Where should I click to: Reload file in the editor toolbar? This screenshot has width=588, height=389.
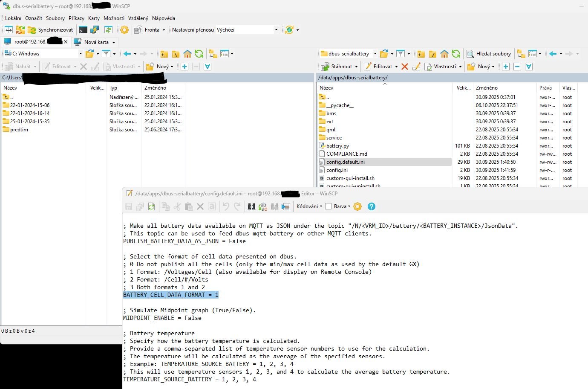[151, 206]
